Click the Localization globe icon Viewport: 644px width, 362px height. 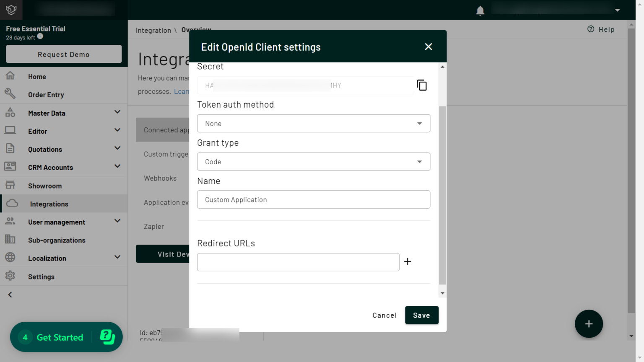pyautogui.click(x=10, y=258)
